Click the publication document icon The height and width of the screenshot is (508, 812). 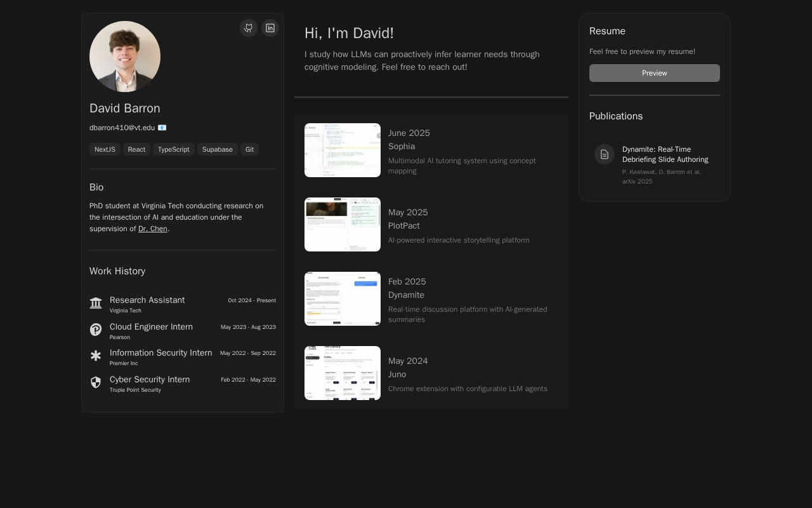[x=605, y=154]
